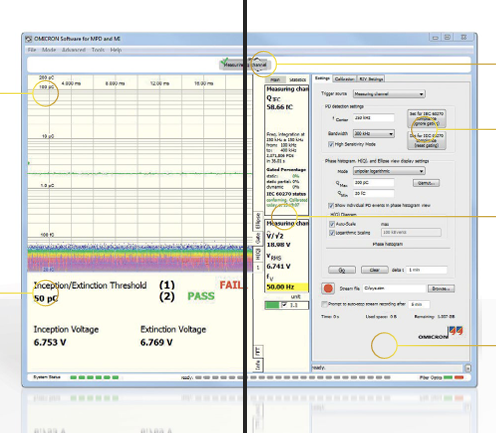Viewport: 496px width, 433px height.
Task: Click the Browse button for stream file
Action: tap(441, 289)
